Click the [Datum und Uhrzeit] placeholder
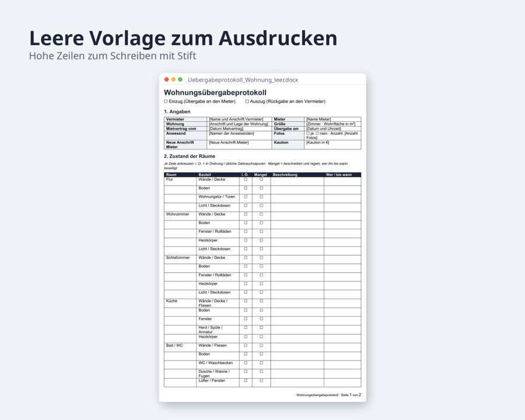The width and height of the screenshot is (525, 420). 323,128
